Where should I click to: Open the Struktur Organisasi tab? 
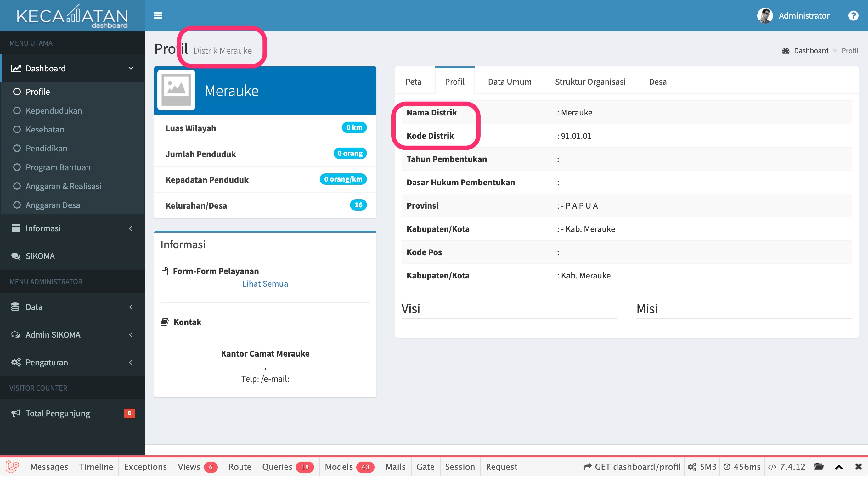590,81
